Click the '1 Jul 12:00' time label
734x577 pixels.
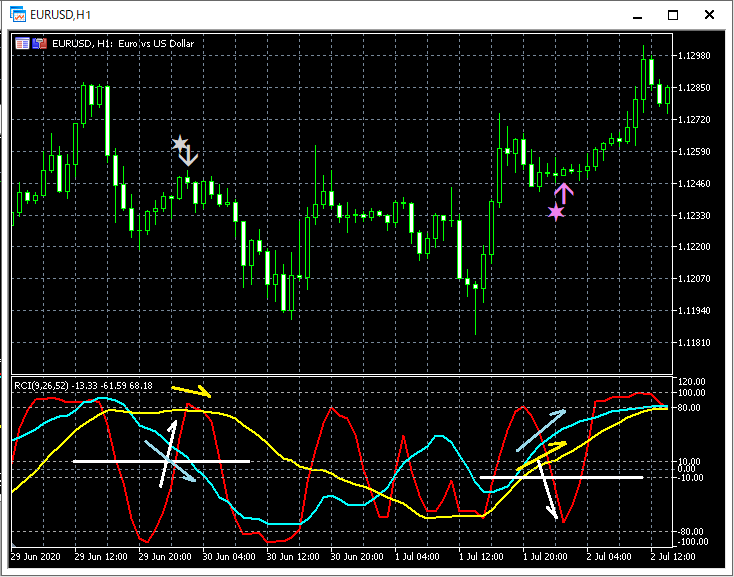tap(481, 556)
